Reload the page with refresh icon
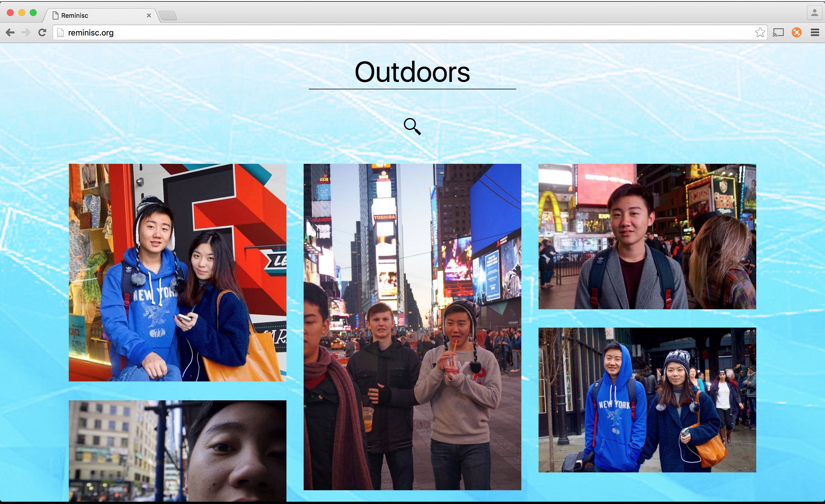 point(42,32)
